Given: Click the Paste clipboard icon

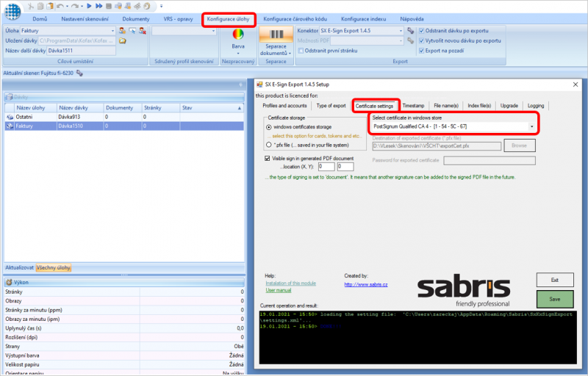Looking at the screenshot, I should point(49,6).
